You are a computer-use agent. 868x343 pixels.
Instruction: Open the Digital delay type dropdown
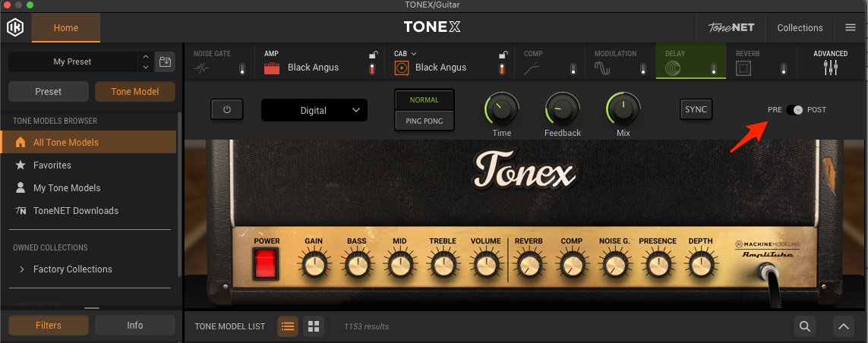(314, 110)
